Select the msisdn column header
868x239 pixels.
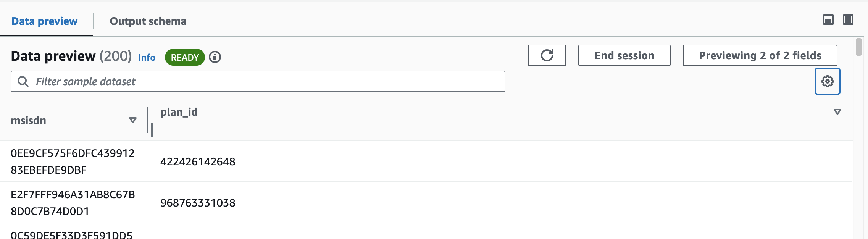point(29,121)
